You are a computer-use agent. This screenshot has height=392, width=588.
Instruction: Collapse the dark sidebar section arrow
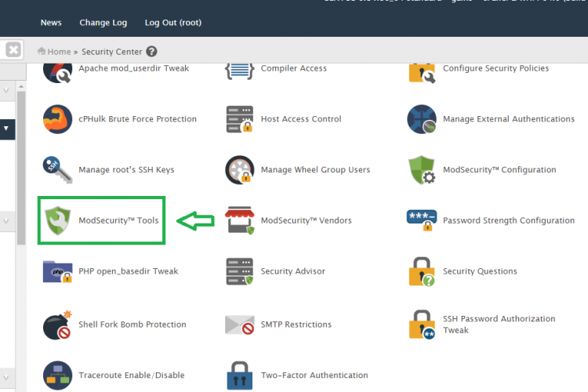tap(6, 129)
